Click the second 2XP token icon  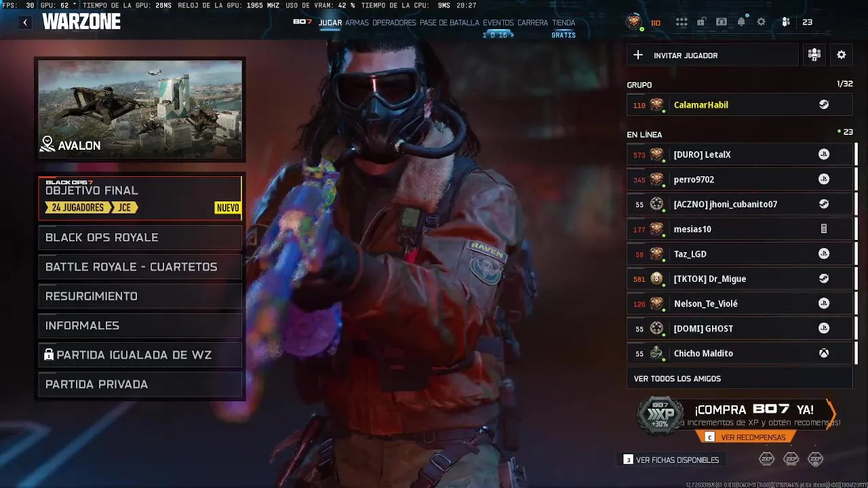[791, 459]
